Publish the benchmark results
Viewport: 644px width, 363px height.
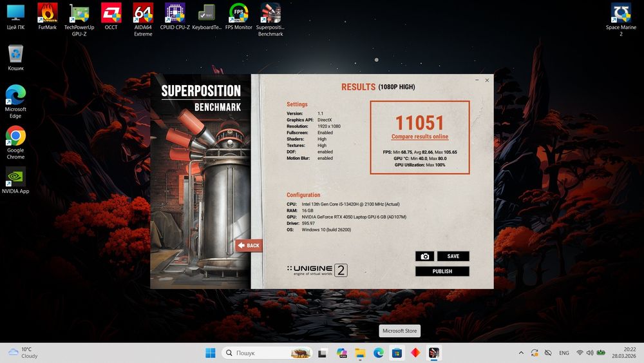[442, 271]
